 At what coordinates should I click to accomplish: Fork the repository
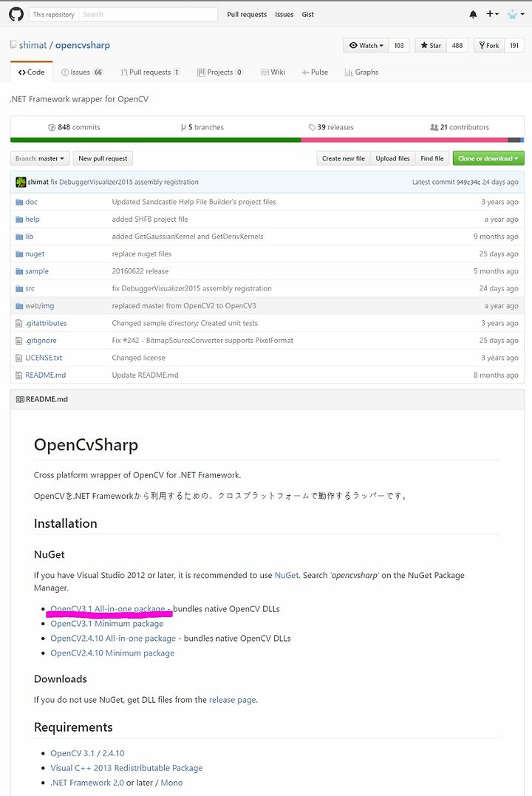[x=489, y=45]
